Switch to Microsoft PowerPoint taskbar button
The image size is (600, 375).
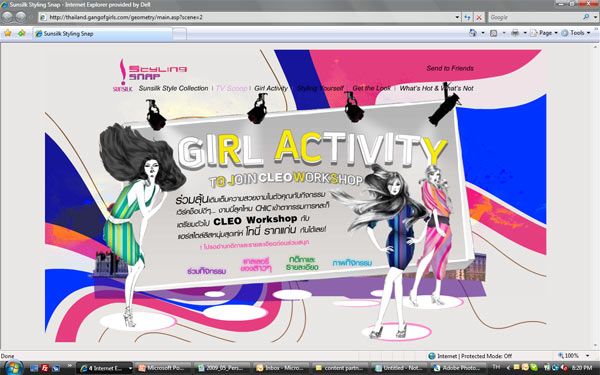tap(163, 368)
